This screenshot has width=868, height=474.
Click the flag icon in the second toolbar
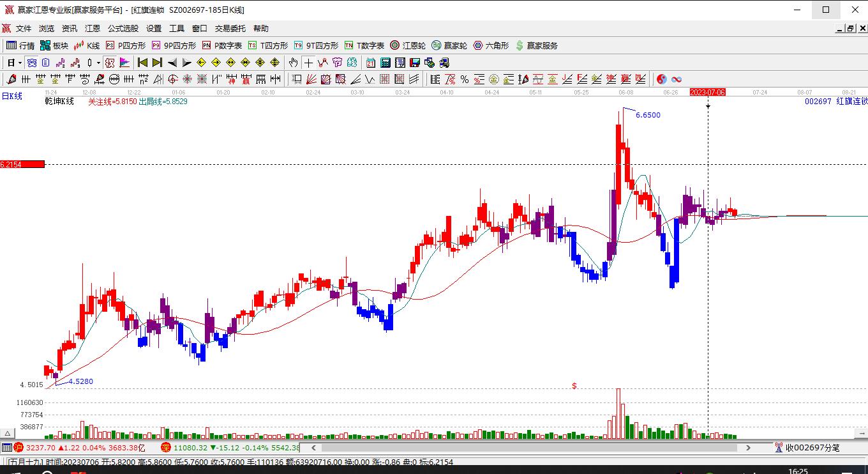click(x=124, y=63)
